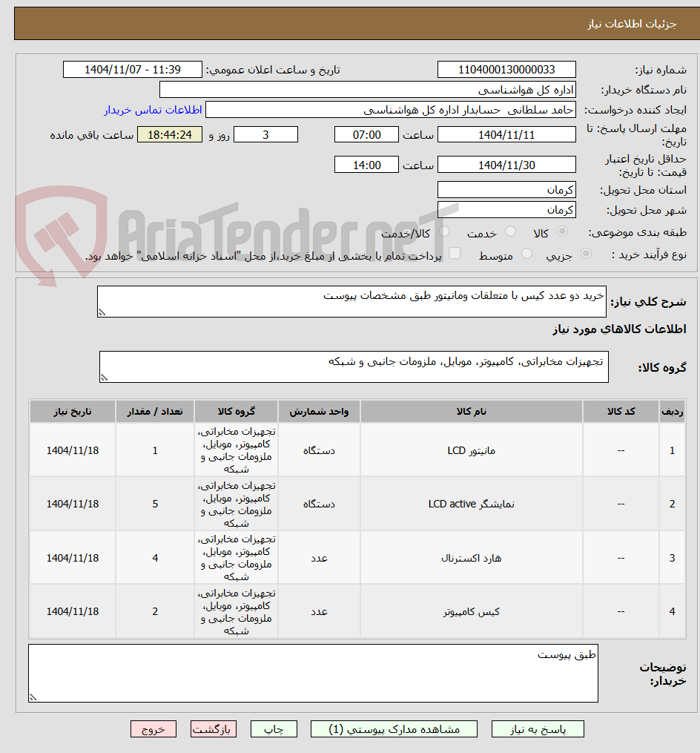Click resize handle of goods group textarea
The width and height of the screenshot is (700, 753).
click(104, 378)
